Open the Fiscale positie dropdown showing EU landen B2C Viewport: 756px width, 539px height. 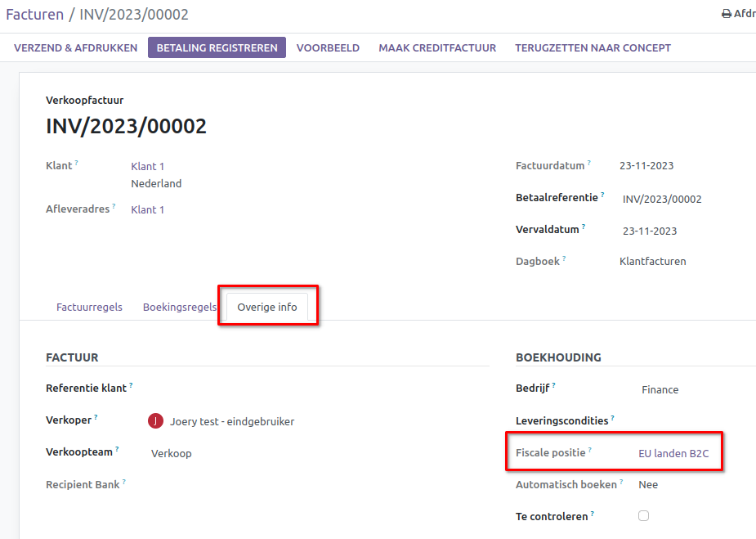[673, 452]
